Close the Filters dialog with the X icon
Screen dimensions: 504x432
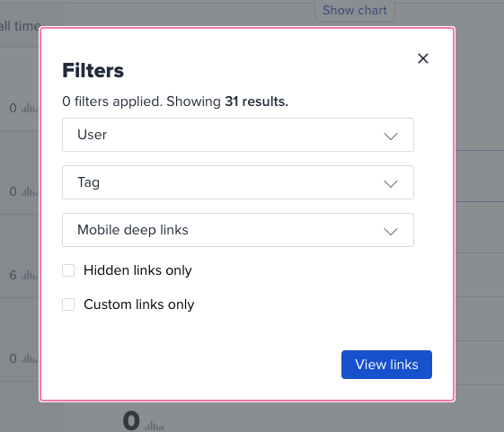(422, 58)
